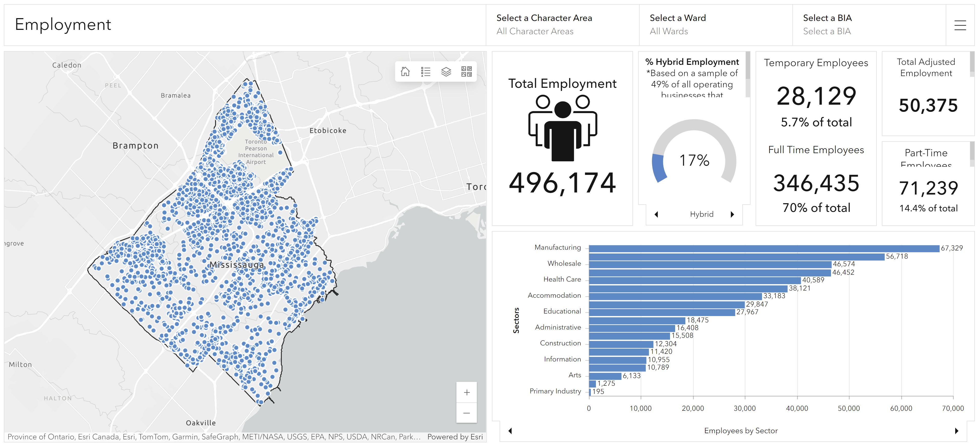Screen dimensions: 980x447
Task: Open the map Legend icon
Action: (426, 71)
